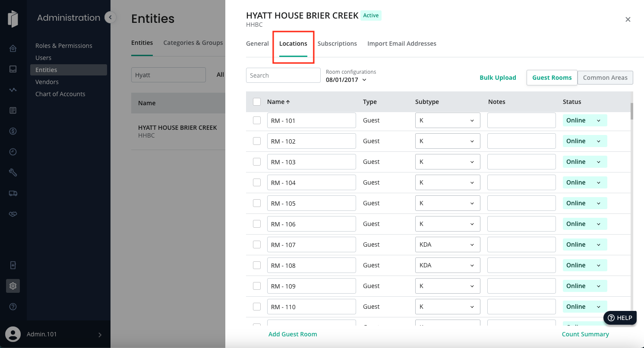The image size is (644, 348).
Task: Open the inbox tray icon
Action: pyautogui.click(x=13, y=69)
